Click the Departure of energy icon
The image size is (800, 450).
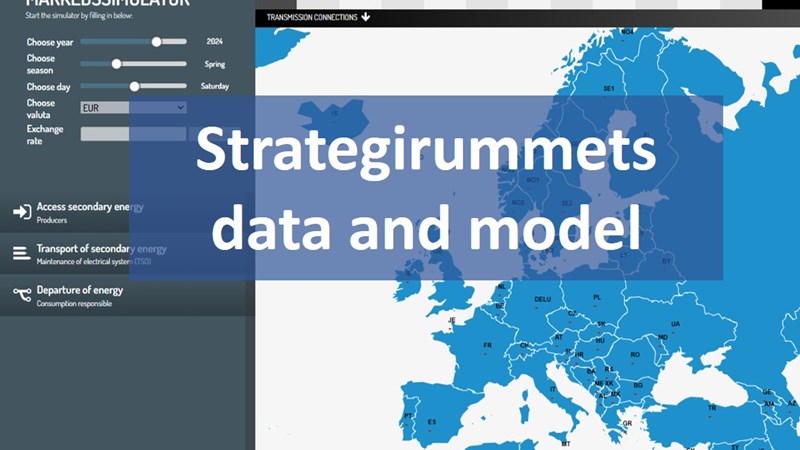[22, 294]
